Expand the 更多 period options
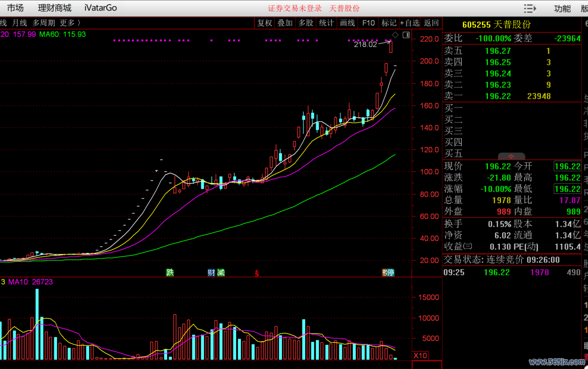This screenshot has height=369, width=588. [70, 23]
